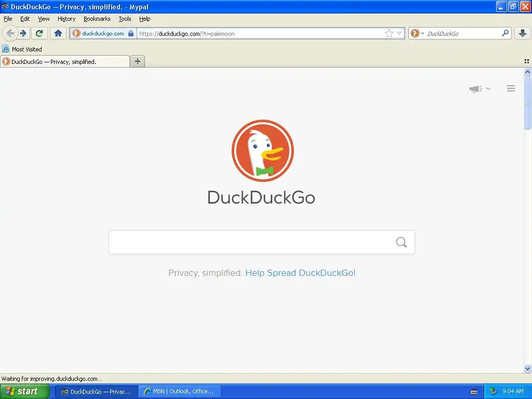Click the keyboard icon in system tray
This screenshot has height=399, width=532.
474,392
